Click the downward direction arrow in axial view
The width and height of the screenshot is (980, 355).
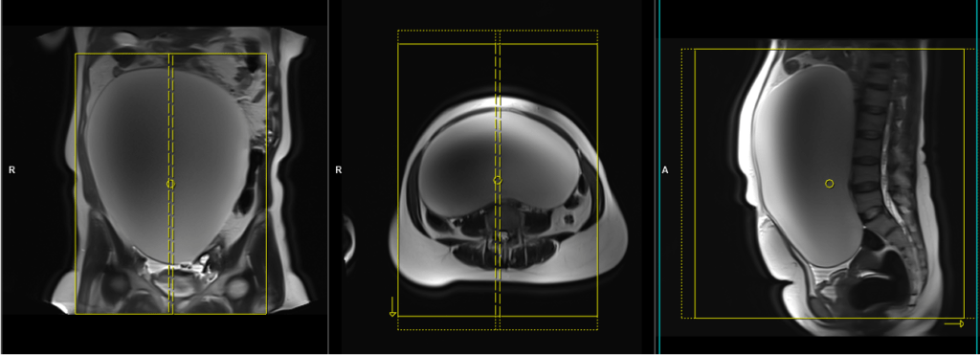pos(392,307)
